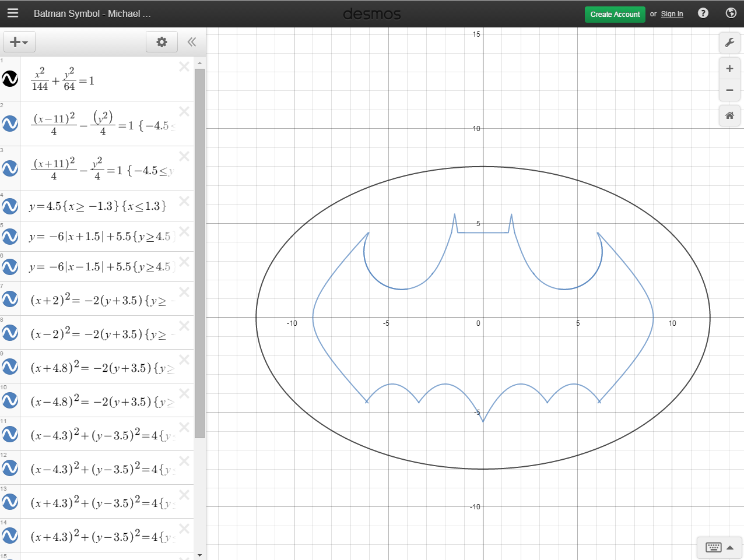This screenshot has height=560, width=744.
Task: Edit the equation (x−2)²=−2(y+3.5)
Action: click(102, 333)
